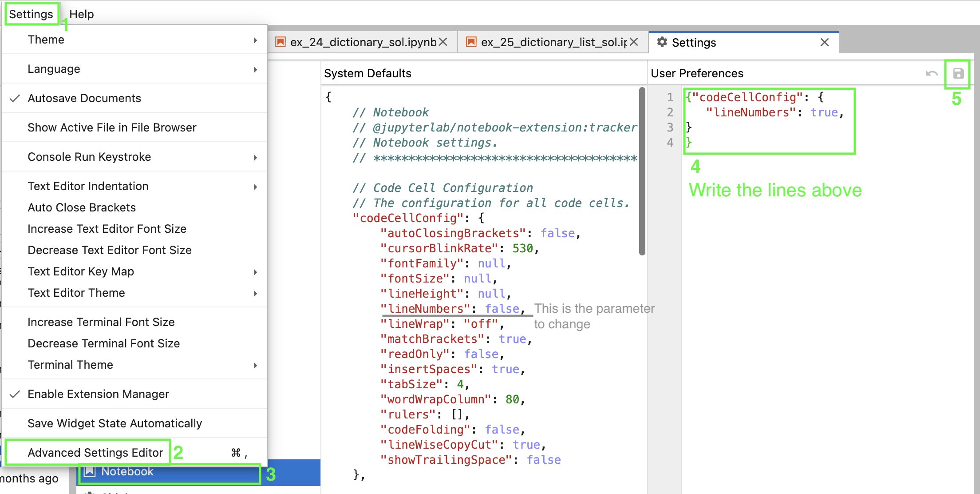
Task: Select Increase Terminal Font Size
Action: click(x=134, y=322)
